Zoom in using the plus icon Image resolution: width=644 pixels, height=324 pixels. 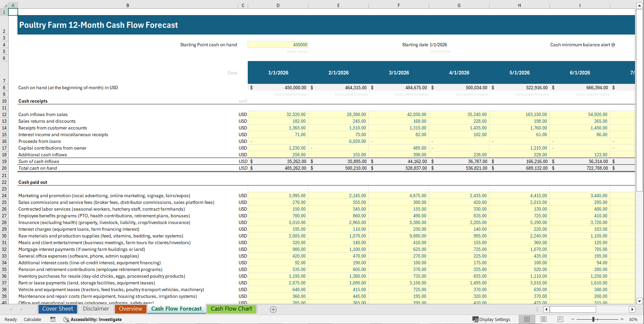(x=622, y=319)
